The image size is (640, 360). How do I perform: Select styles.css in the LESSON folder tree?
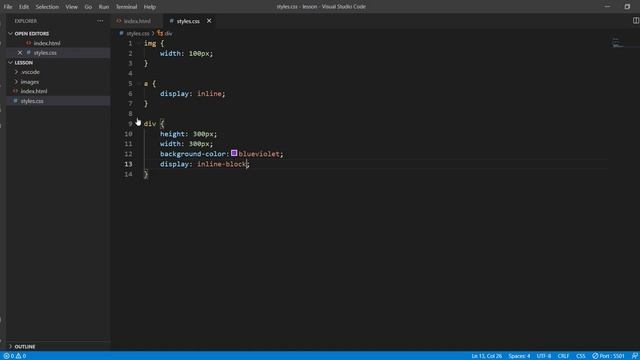(32, 101)
